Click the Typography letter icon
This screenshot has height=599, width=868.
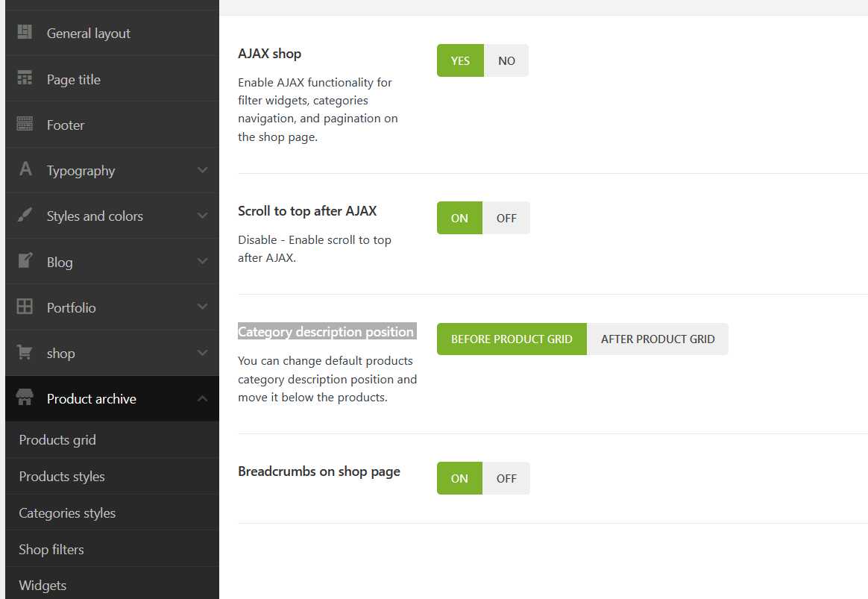click(x=25, y=169)
